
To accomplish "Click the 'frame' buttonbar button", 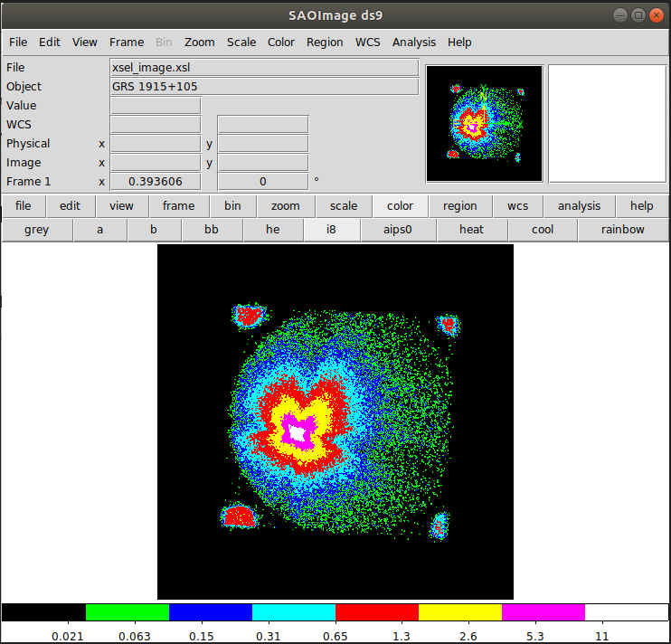I will click(178, 206).
